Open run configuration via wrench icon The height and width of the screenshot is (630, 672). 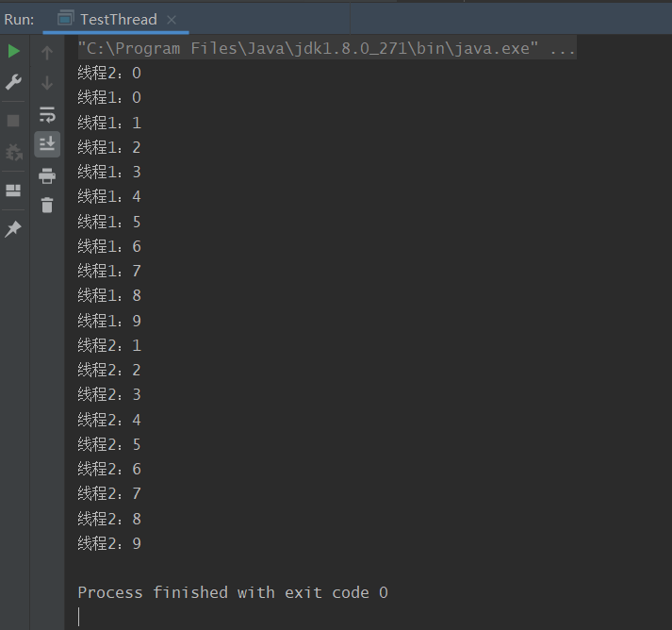pyautogui.click(x=14, y=82)
